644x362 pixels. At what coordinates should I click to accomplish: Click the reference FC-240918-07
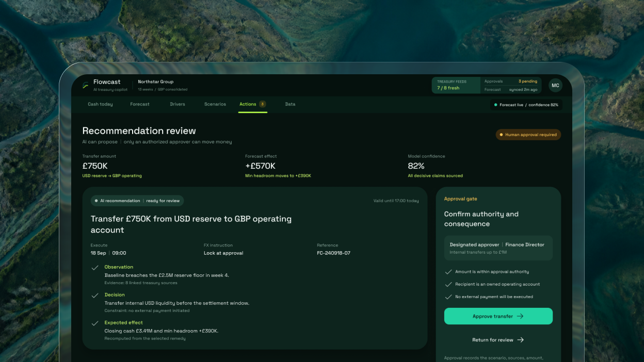click(x=333, y=253)
